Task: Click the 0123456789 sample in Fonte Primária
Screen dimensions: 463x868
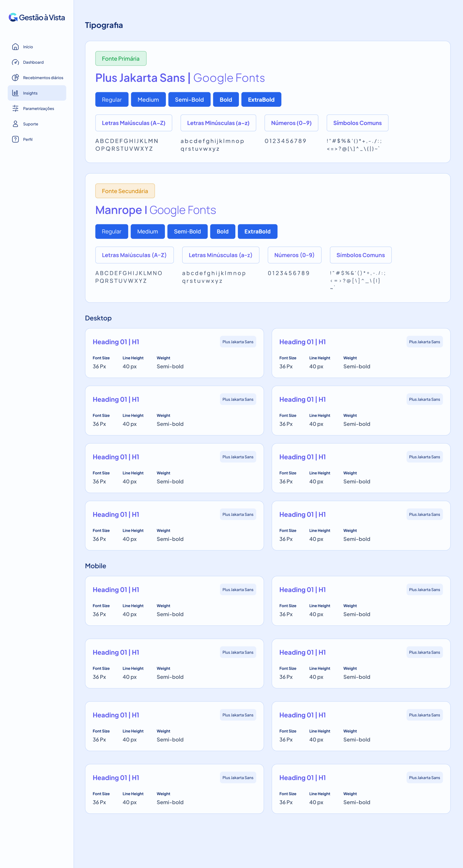Action: 286,141
